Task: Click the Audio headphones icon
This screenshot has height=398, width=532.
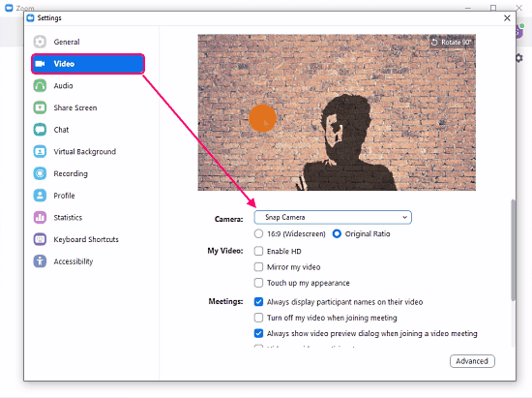Action: pyautogui.click(x=40, y=85)
